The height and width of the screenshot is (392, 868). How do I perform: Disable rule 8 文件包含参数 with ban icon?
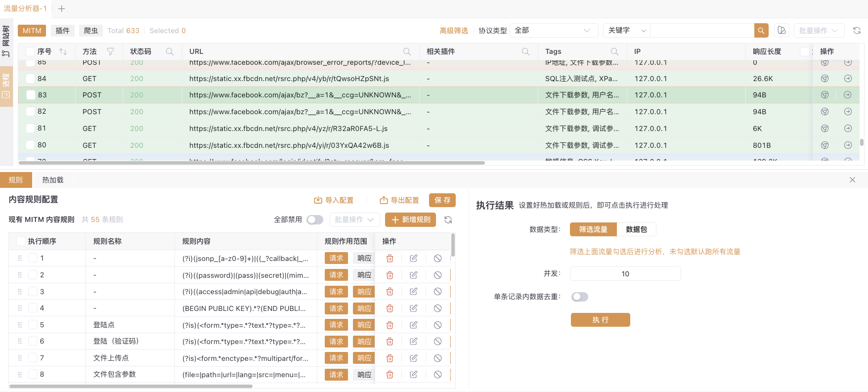[437, 375]
